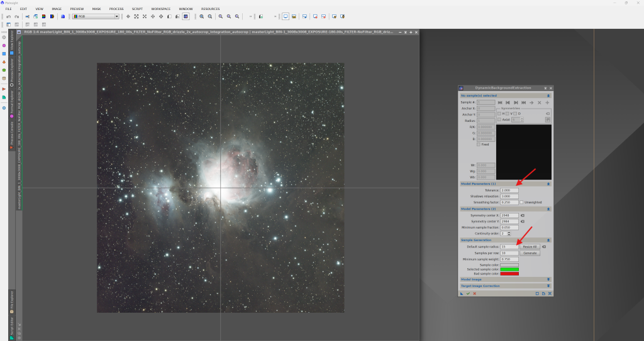Open the RGB channel dropdown

(x=94, y=16)
